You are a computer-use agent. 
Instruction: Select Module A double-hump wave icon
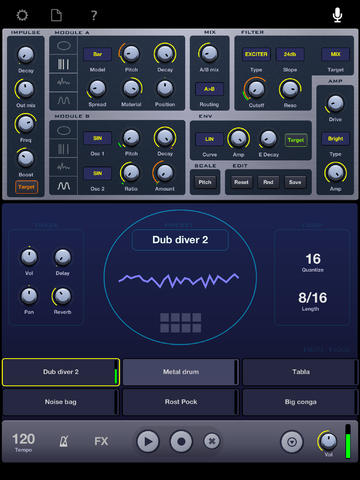coord(64,100)
